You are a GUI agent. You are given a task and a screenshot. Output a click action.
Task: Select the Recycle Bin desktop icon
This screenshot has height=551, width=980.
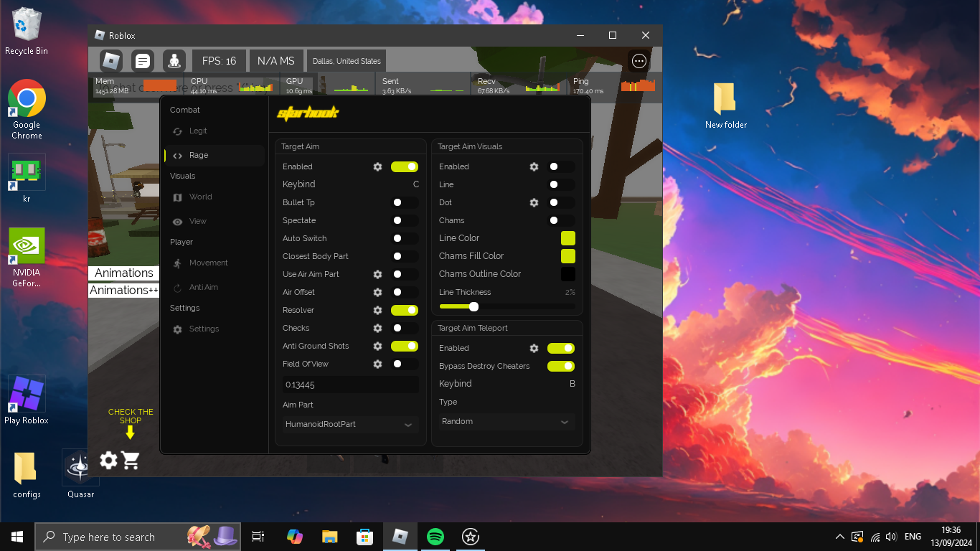click(27, 32)
